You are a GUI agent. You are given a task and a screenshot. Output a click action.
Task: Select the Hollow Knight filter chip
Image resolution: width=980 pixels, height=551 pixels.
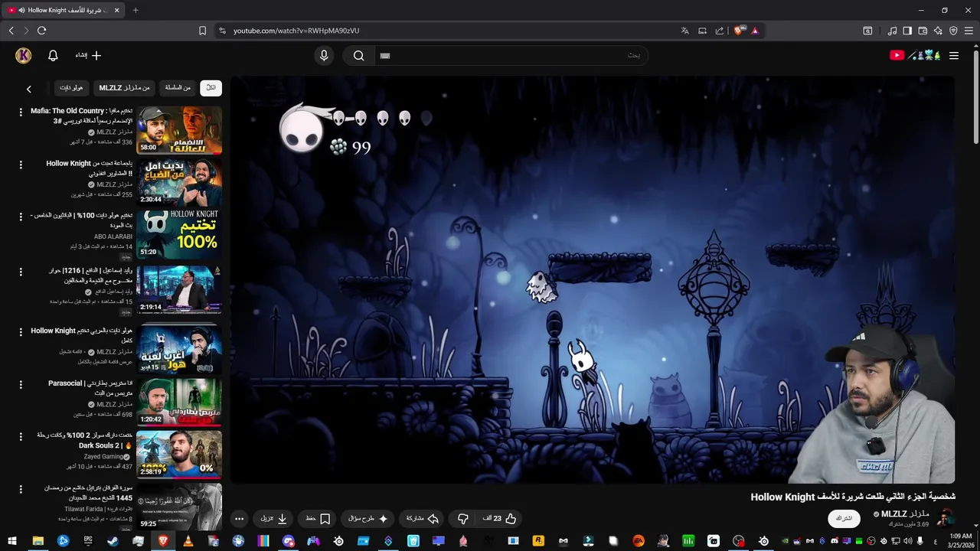click(71, 87)
